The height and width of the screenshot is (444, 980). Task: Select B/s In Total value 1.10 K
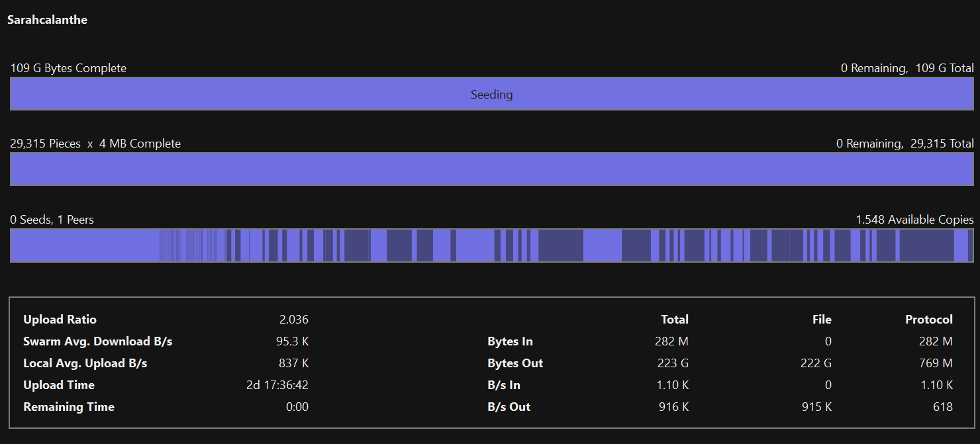[672, 385]
